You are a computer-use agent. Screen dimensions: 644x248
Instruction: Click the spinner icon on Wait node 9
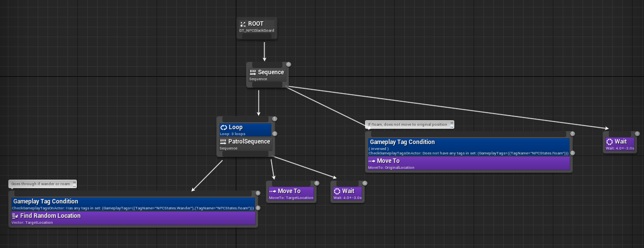[609, 142]
